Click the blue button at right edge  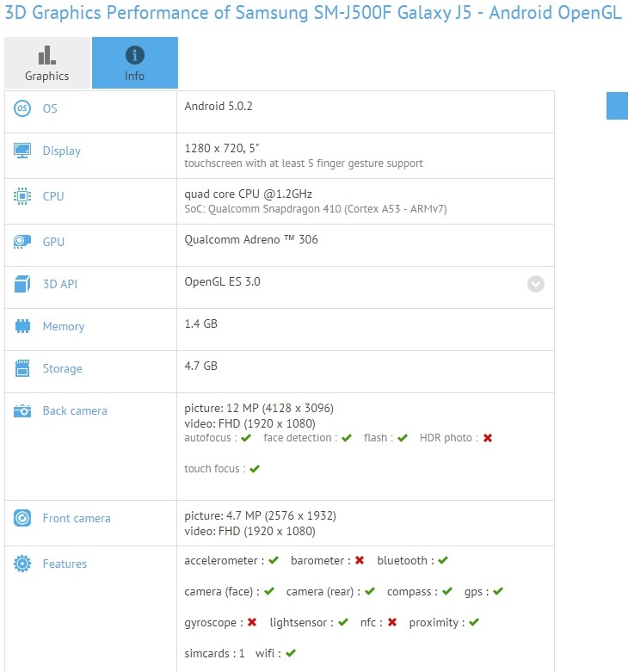tap(618, 106)
